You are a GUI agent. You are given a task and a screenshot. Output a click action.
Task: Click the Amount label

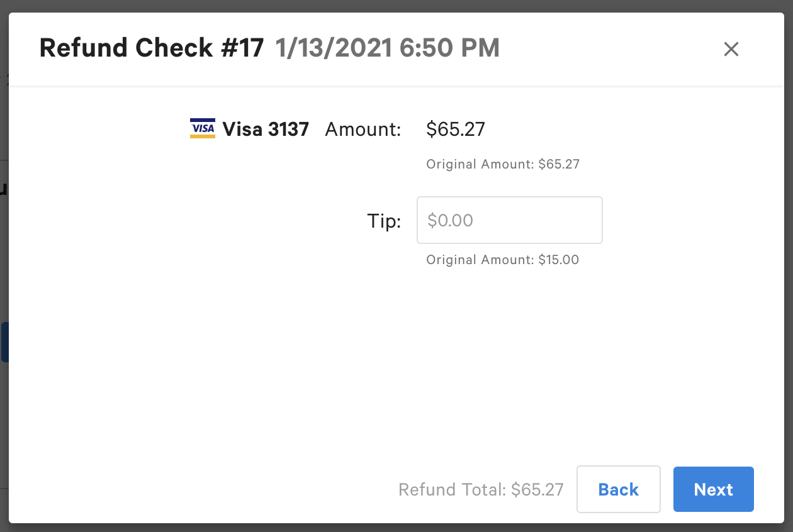coord(363,129)
